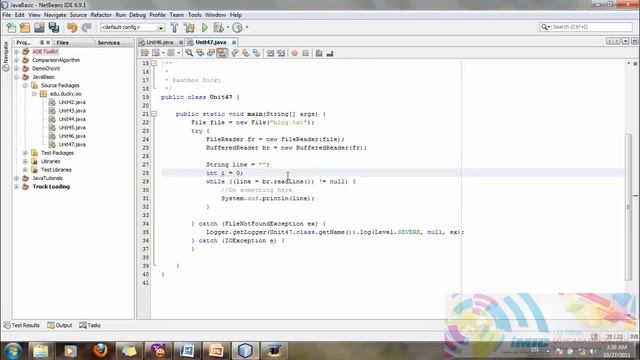This screenshot has height=360, width=640.
Task: Click the Search (Ctrl+I) input field
Action: click(x=591, y=27)
